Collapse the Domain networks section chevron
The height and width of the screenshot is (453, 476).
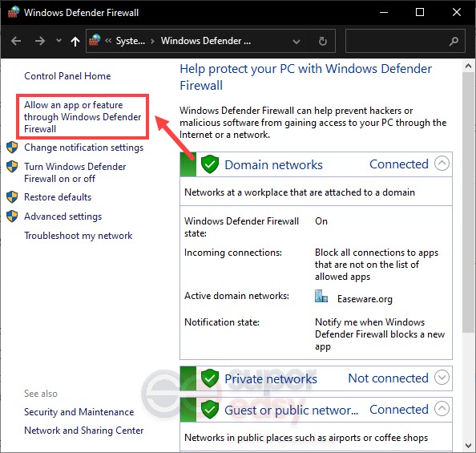442,164
